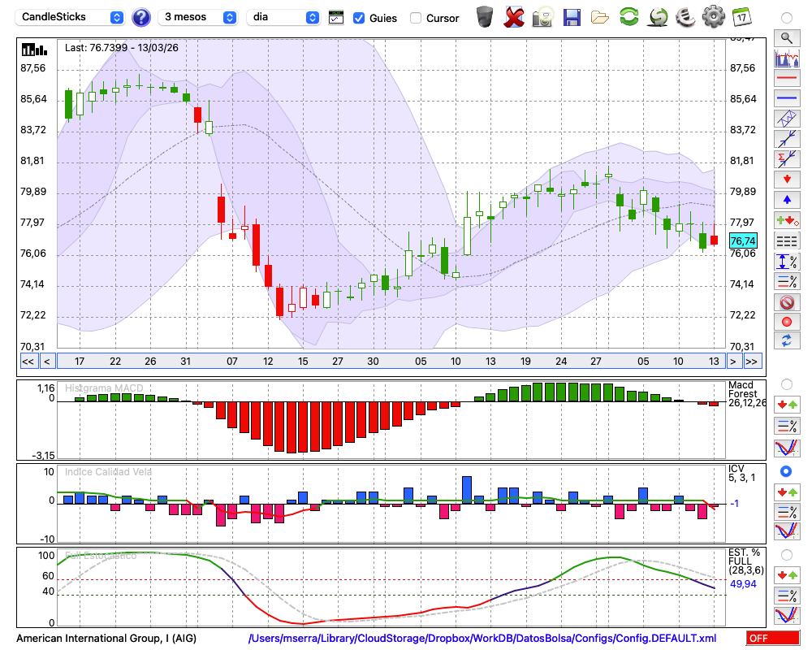Screen dimensions: 812x650
Task: Expand the dia interval dropdown
Action: [x=284, y=17]
